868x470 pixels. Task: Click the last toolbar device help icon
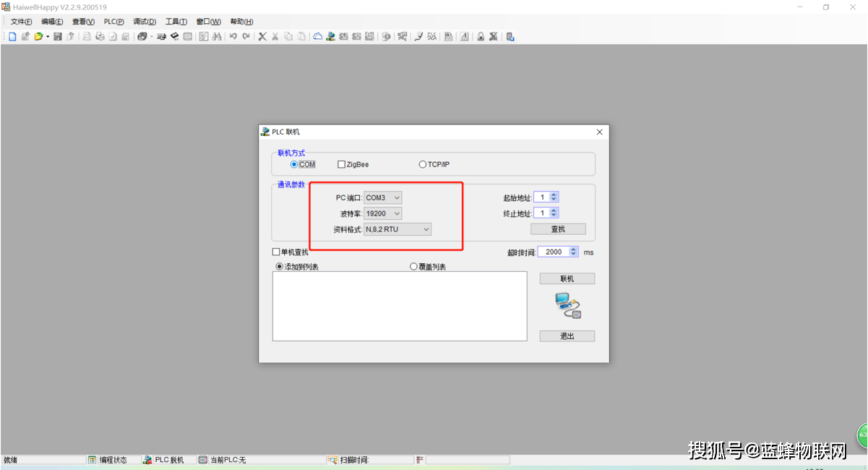pyautogui.click(x=510, y=36)
